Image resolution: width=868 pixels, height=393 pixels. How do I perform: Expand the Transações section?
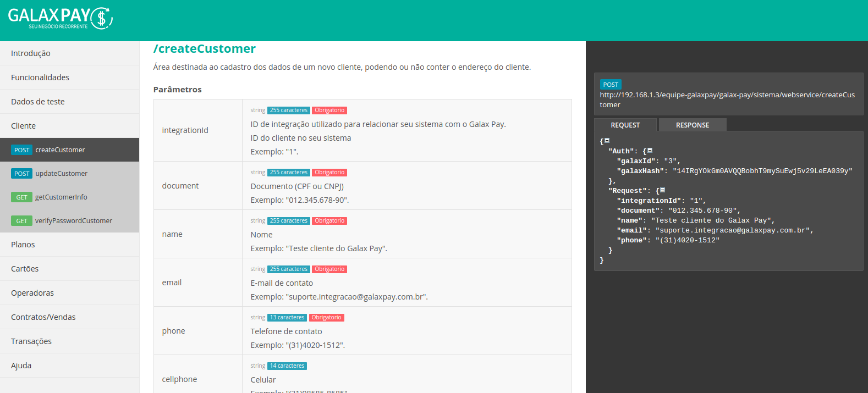(x=69, y=341)
